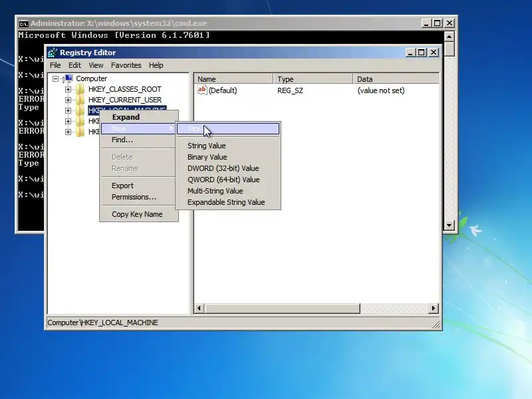This screenshot has width=532, height=399.
Task: Choose String Value from the submenu
Action: click(228, 146)
